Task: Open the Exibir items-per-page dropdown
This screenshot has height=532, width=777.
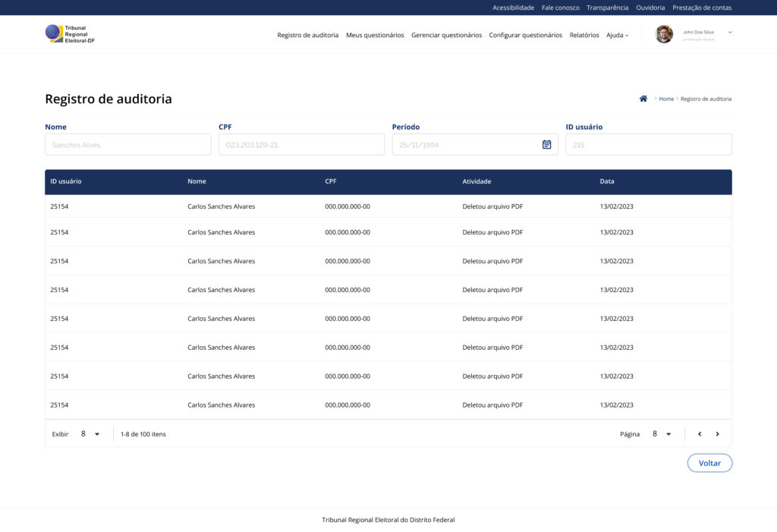Action: click(90, 434)
